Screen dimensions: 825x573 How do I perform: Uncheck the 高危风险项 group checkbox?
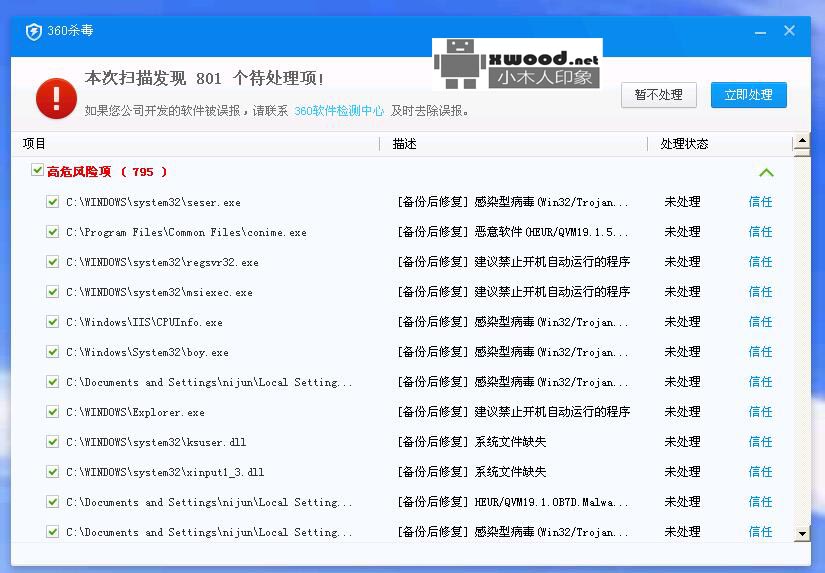coord(37,170)
